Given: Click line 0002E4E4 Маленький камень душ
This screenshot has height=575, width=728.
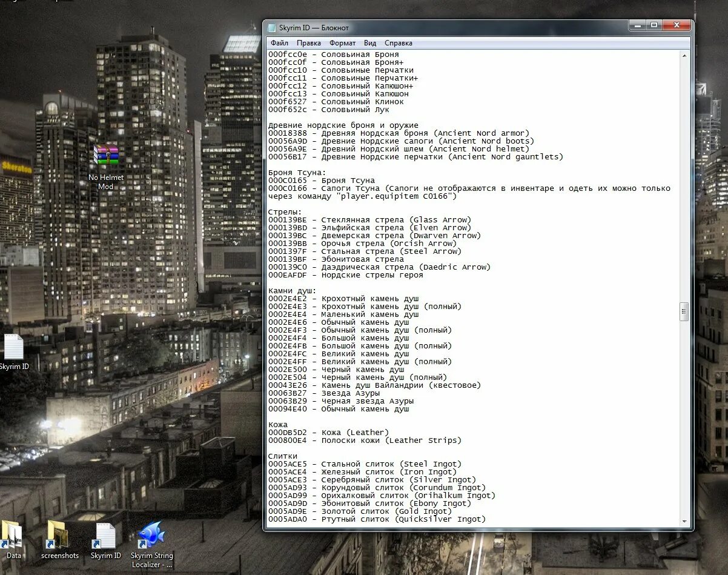Looking at the screenshot, I should (x=343, y=314).
